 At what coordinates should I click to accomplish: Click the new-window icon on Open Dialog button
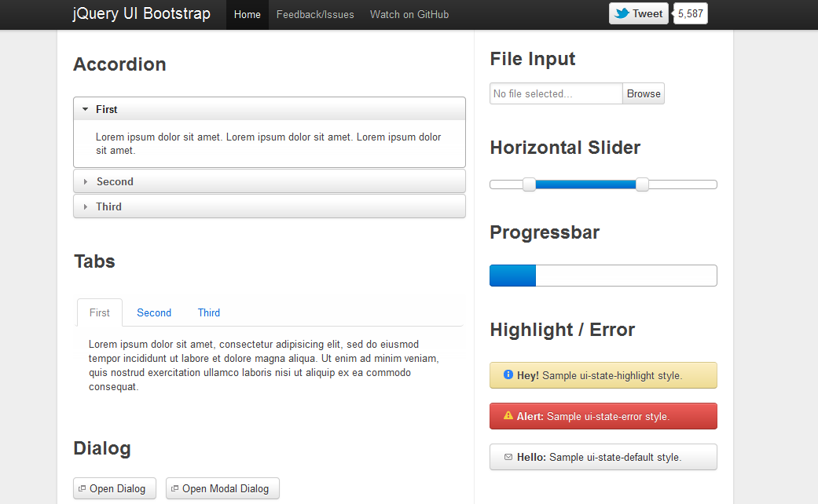pos(82,489)
